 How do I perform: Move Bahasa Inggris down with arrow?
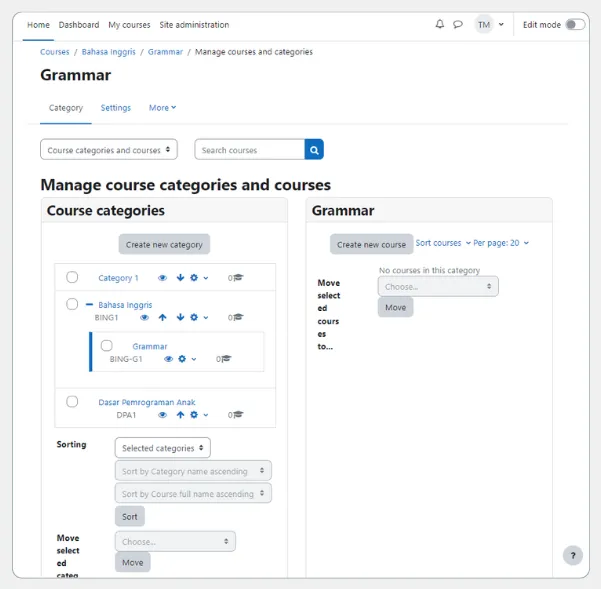coord(180,317)
